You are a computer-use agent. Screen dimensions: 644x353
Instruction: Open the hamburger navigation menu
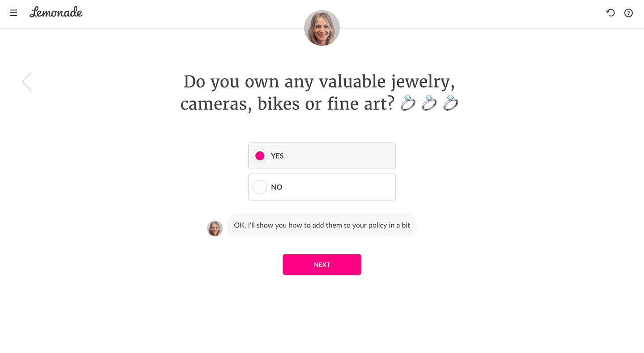13,13
